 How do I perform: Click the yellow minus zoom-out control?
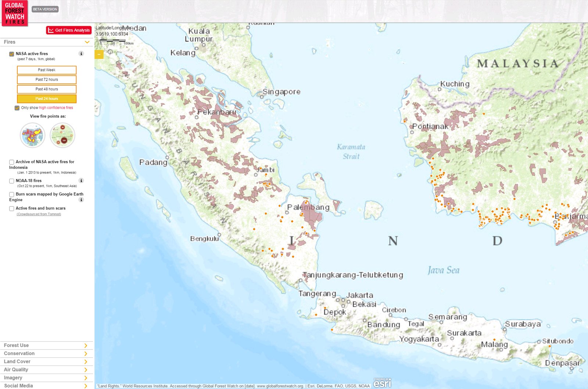point(98,54)
